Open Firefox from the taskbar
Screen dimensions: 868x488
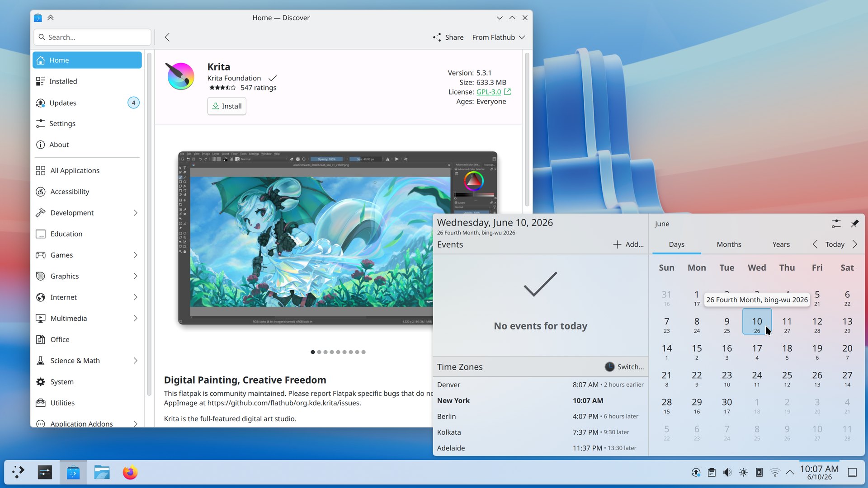tap(130, 473)
